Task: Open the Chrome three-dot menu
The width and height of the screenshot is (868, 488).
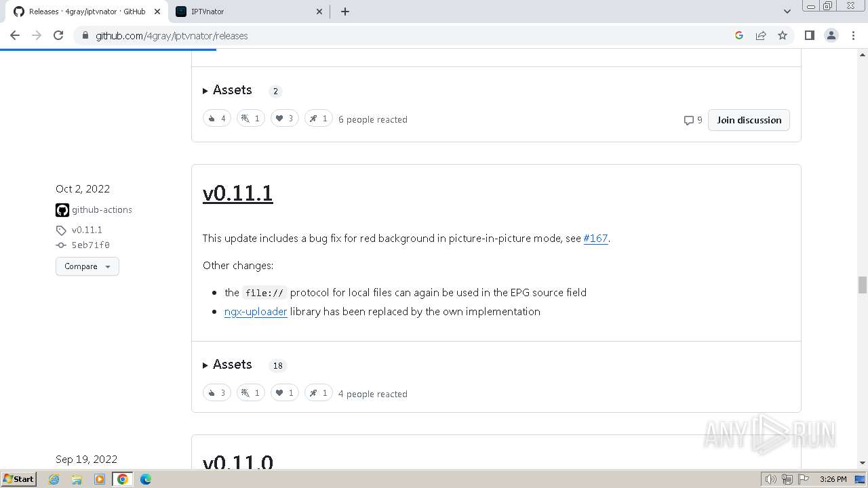Action: click(854, 35)
